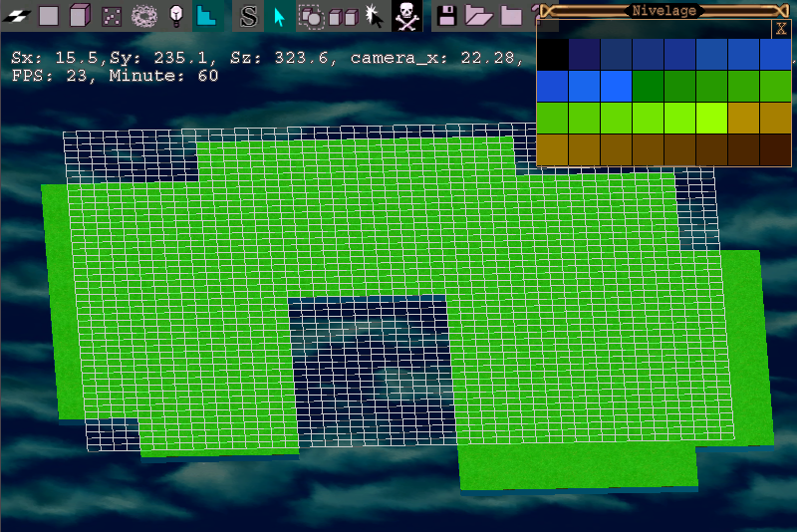
Task: Click the skull and crossbones delete icon
Action: 406,16
